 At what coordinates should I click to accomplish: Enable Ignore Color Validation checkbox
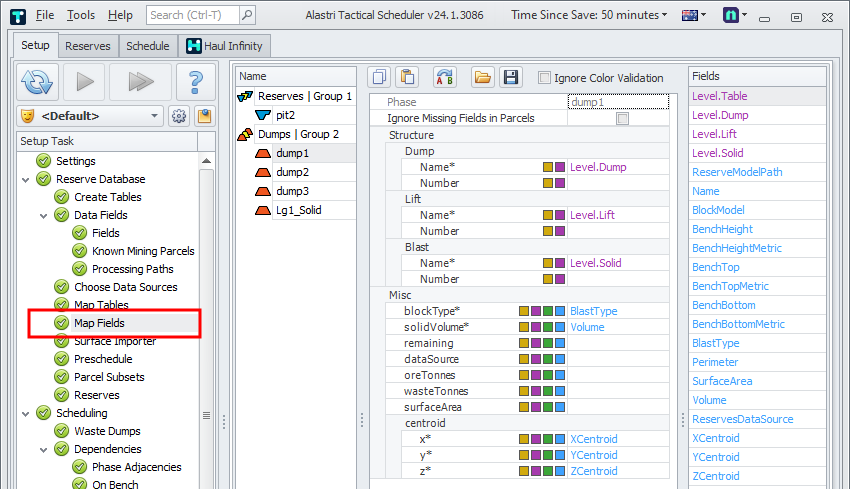coord(545,78)
